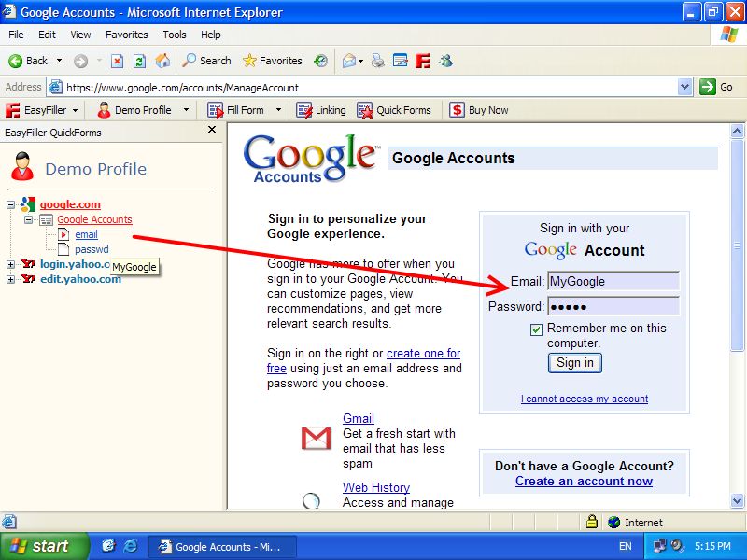Open the Mail icon dropdown arrow
This screenshot has height=560, width=747.
360,61
